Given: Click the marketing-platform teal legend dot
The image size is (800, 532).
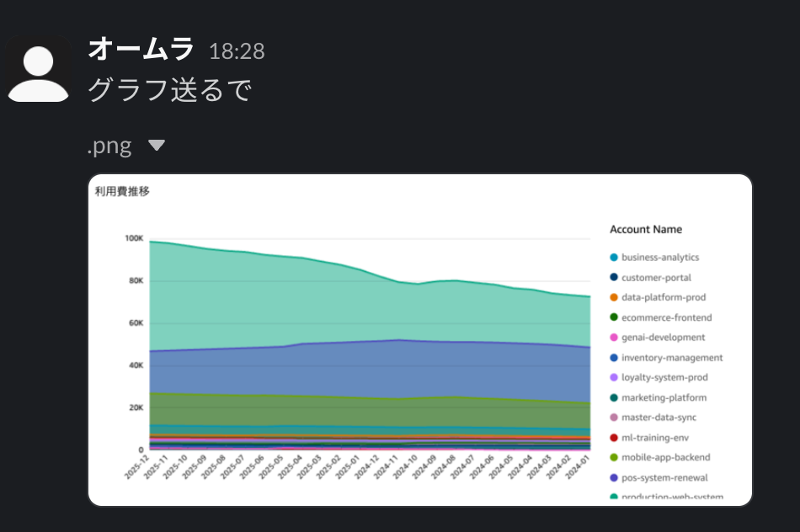Looking at the screenshot, I should [615, 397].
